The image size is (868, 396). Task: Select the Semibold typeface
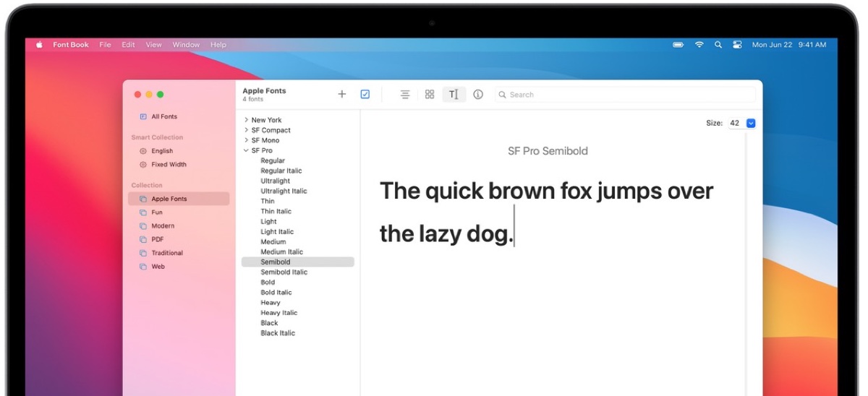pos(298,262)
